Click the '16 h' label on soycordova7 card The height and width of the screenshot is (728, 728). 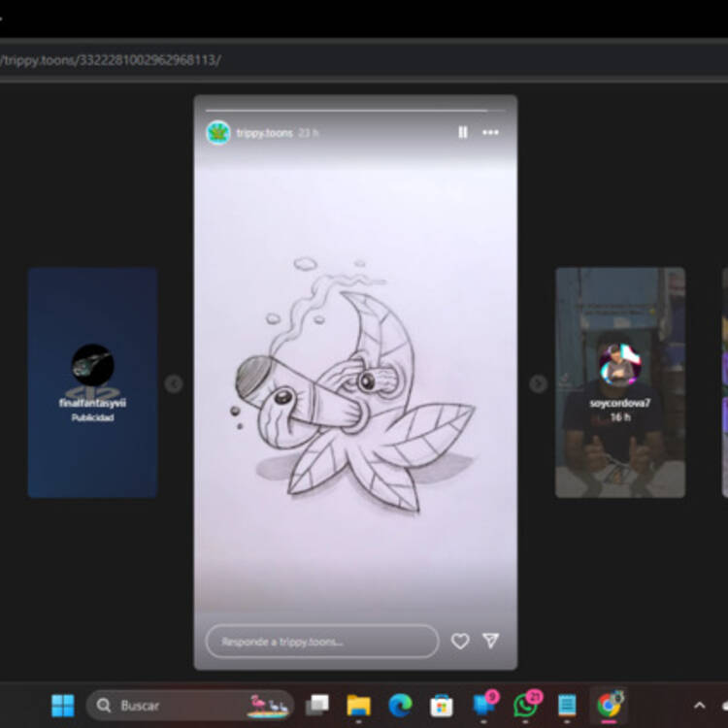click(620, 417)
